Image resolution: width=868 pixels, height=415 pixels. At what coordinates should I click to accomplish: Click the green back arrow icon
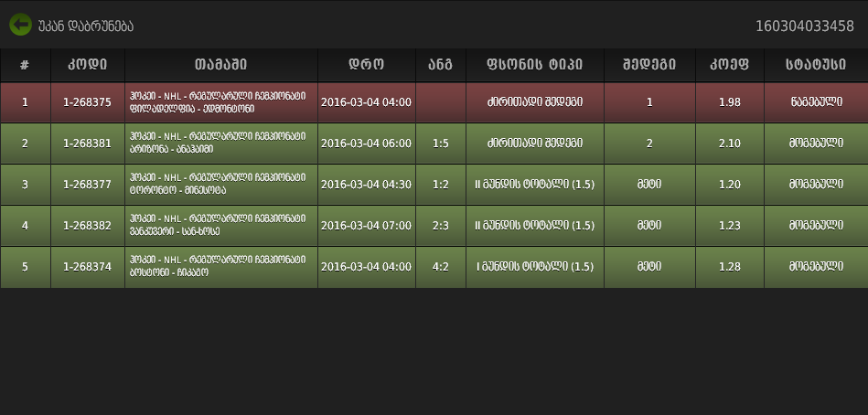(x=20, y=25)
